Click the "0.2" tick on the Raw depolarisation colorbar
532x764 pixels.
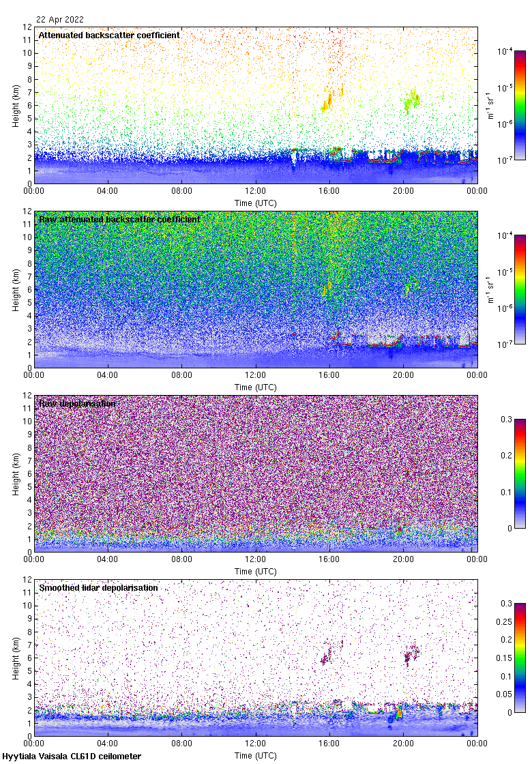[507, 456]
